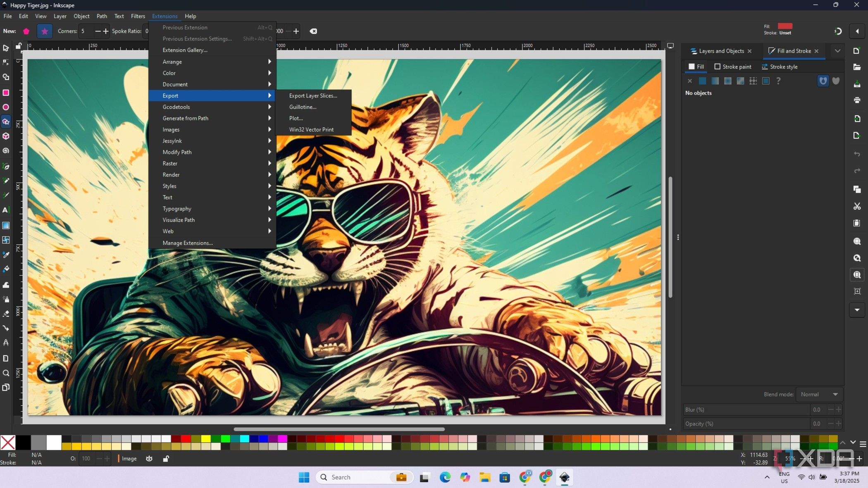Image resolution: width=868 pixels, height=488 pixels.
Task: Click the Cut scissors icon in command bar
Action: coord(857,206)
